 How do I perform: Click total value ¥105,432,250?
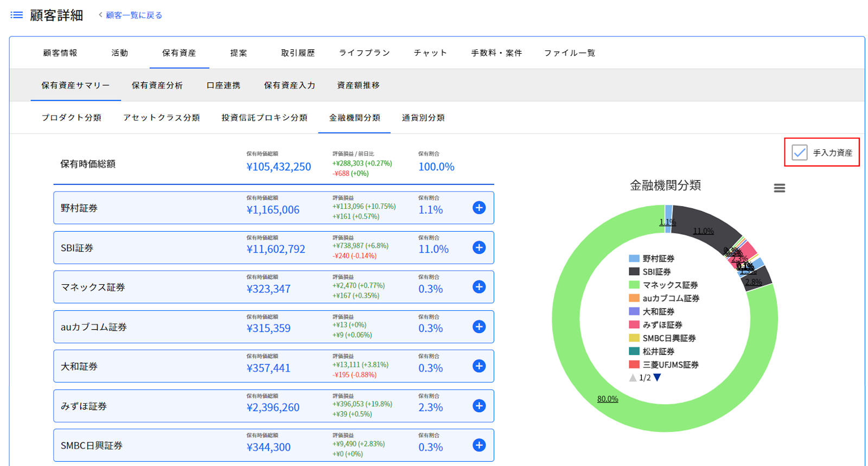[x=279, y=167]
